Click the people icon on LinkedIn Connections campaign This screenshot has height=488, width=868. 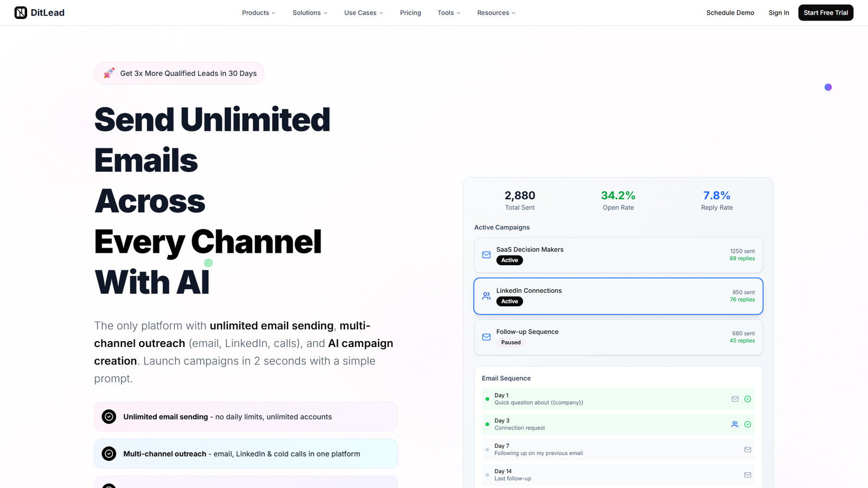(486, 296)
